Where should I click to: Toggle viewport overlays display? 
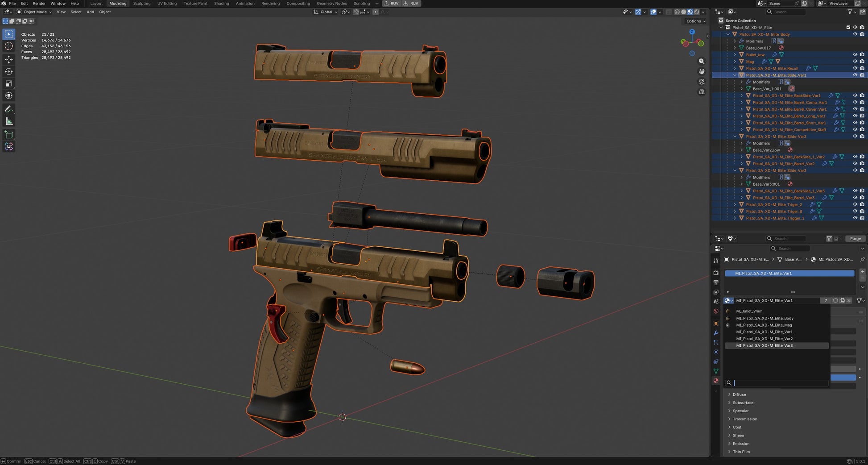tap(653, 12)
